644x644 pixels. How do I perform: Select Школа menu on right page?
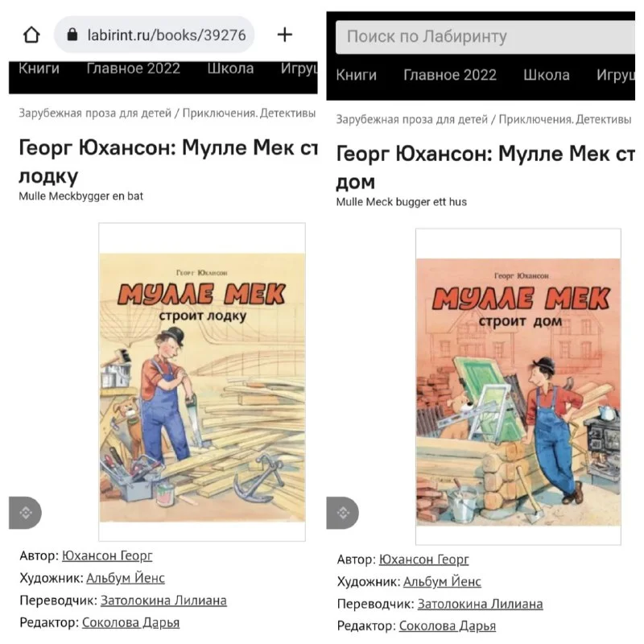coord(547,75)
